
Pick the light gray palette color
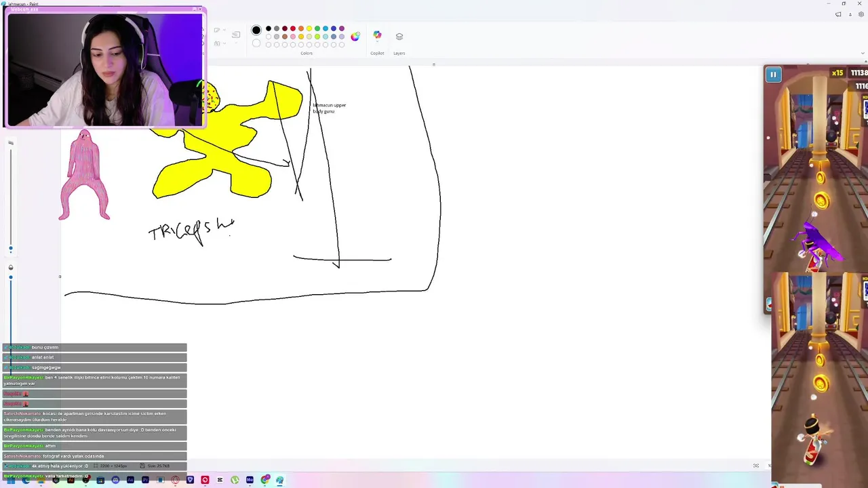(277, 37)
